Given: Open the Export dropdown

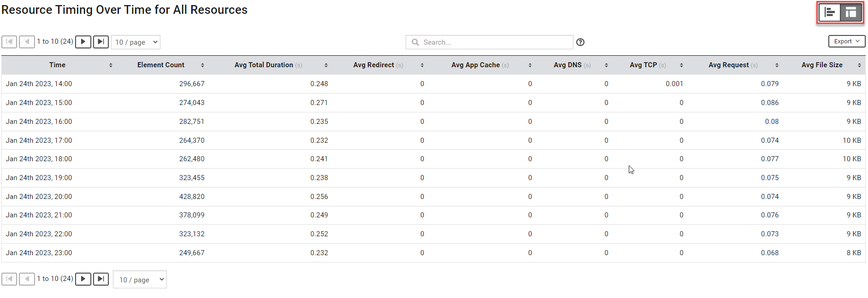Looking at the screenshot, I should click(847, 41).
